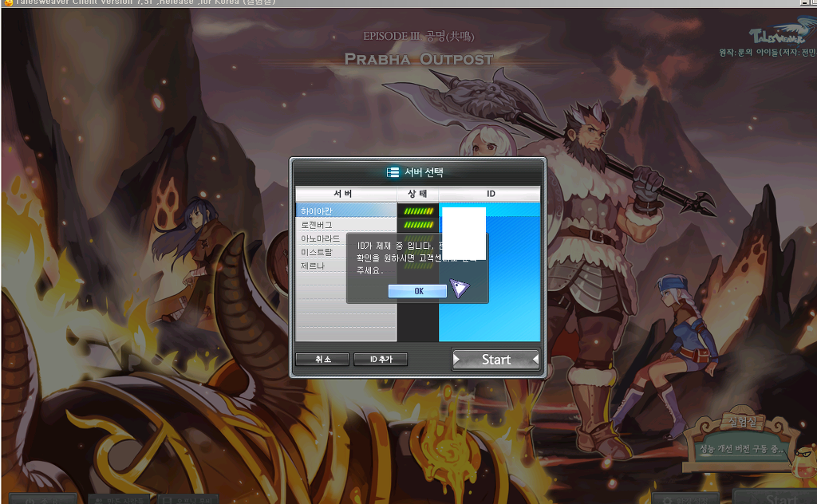Image resolution: width=817 pixels, height=504 pixels.
Task: Click the 서버 column header
Action: (x=346, y=194)
